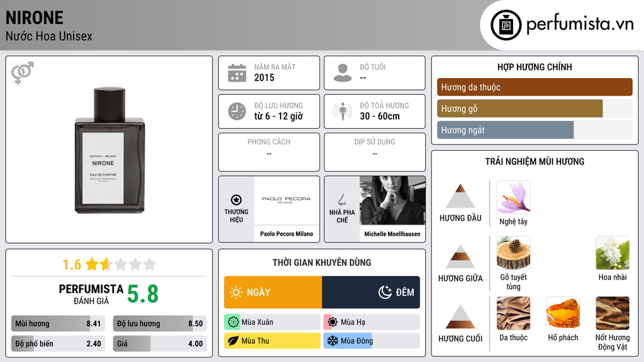Click the Phong cách style card

coord(269,152)
